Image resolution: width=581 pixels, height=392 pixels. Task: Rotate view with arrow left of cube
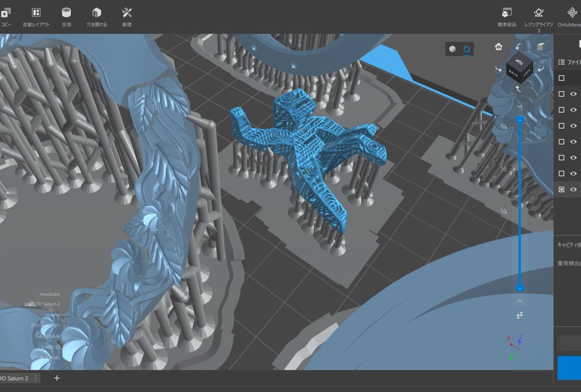499,69
